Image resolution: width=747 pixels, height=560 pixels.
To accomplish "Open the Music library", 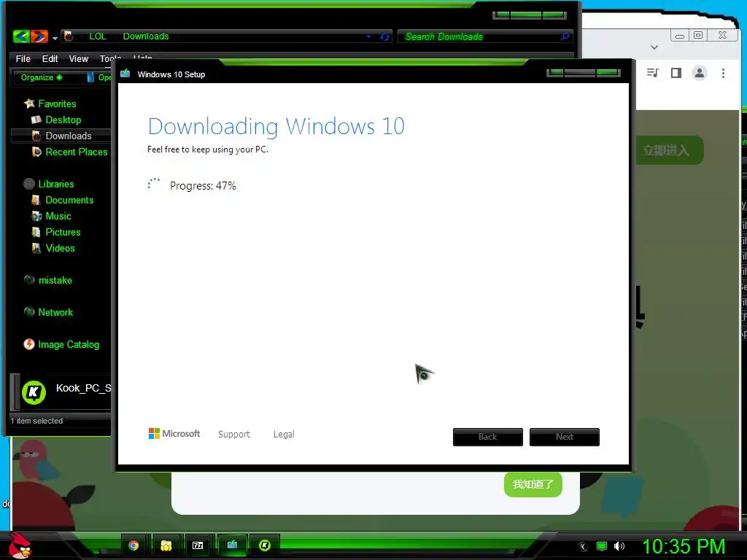I will point(58,216).
